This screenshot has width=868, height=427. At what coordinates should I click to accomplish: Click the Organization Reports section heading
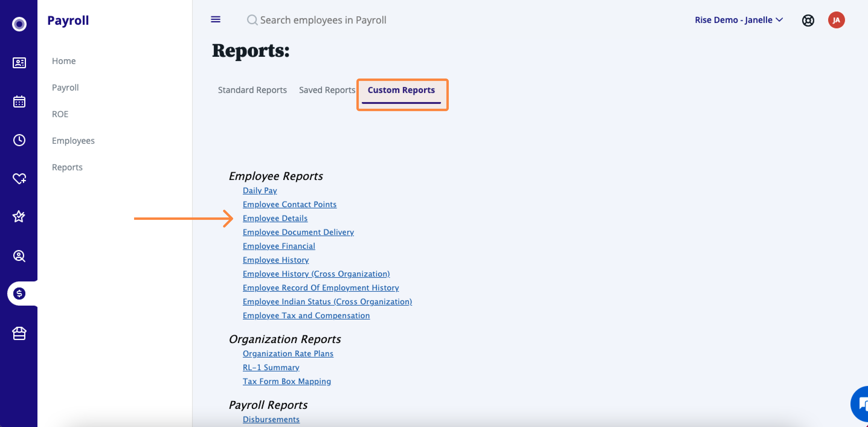285,339
